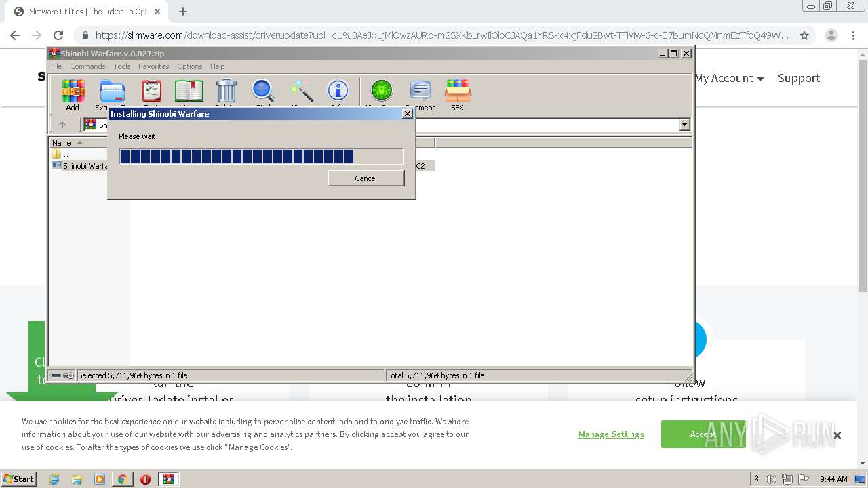Show hidden tray icons arrow
The height and width of the screenshot is (488, 868).
(x=756, y=479)
